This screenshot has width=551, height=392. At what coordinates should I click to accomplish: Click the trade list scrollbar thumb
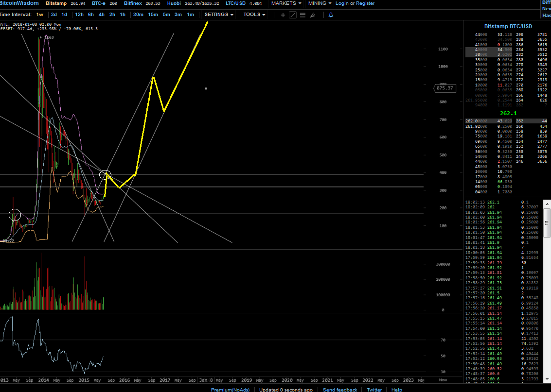(547, 223)
